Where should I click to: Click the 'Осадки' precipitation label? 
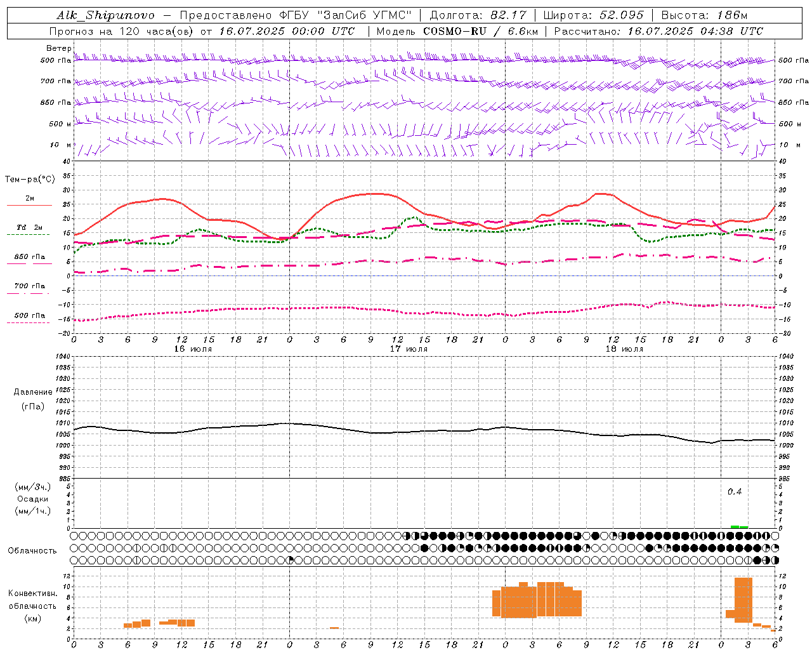click(33, 499)
